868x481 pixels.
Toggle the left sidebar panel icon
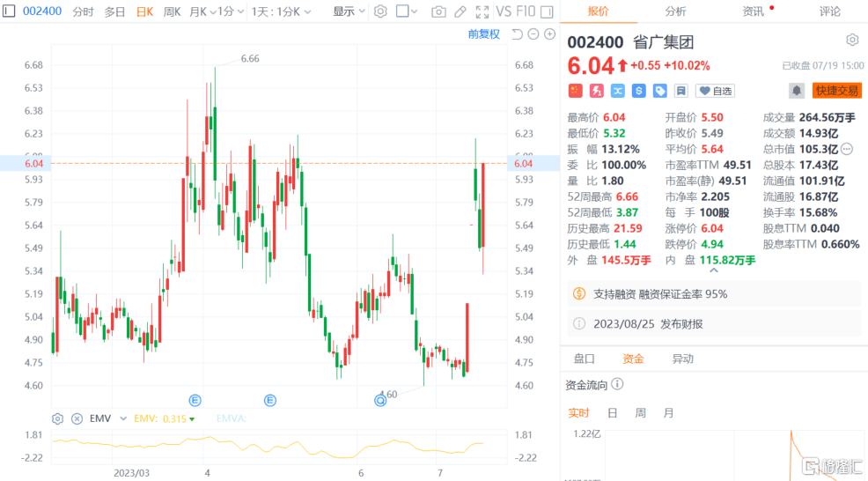click(10, 11)
